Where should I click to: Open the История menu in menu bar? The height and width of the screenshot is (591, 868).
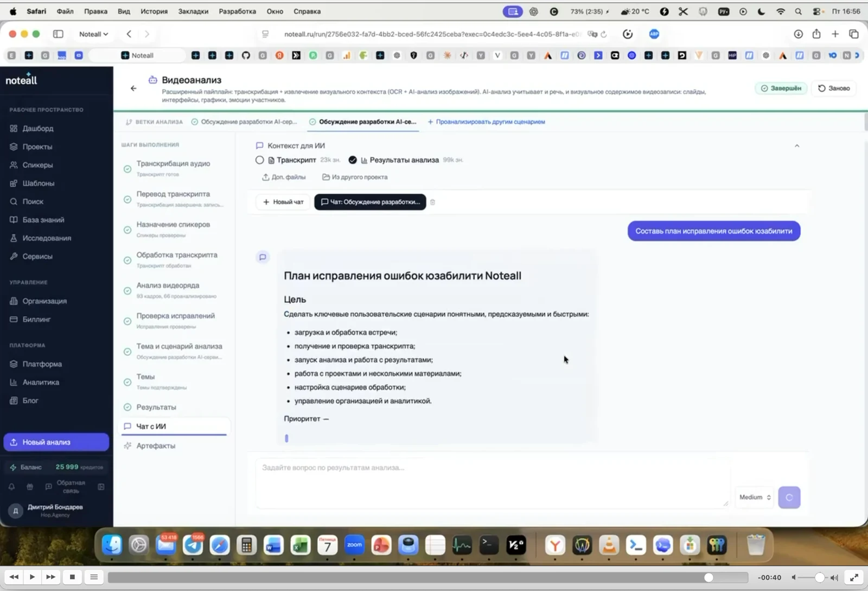pos(154,11)
